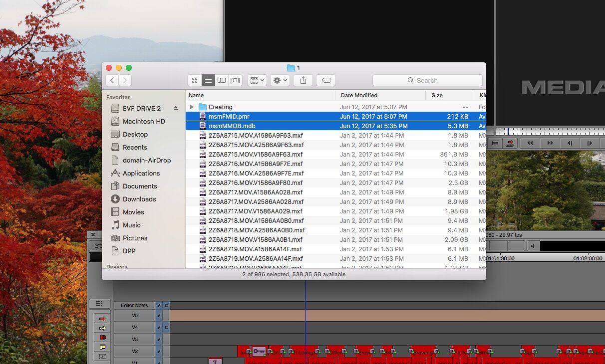The height and width of the screenshot is (364, 605).
Task: Click the Rewind button under the monitor
Action: [x=530, y=143]
